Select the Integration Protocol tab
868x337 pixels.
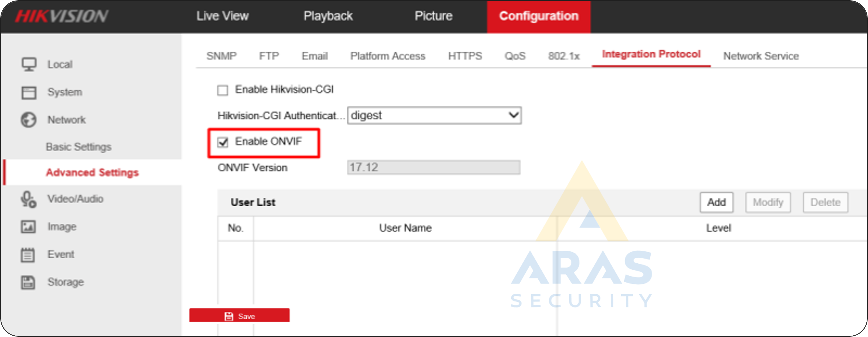tap(651, 55)
